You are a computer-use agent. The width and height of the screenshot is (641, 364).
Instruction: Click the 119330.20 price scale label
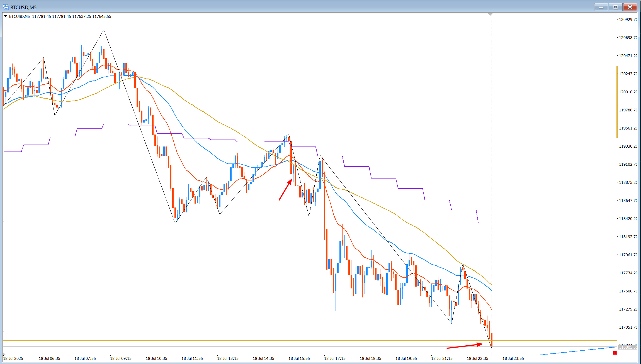[x=628, y=146]
